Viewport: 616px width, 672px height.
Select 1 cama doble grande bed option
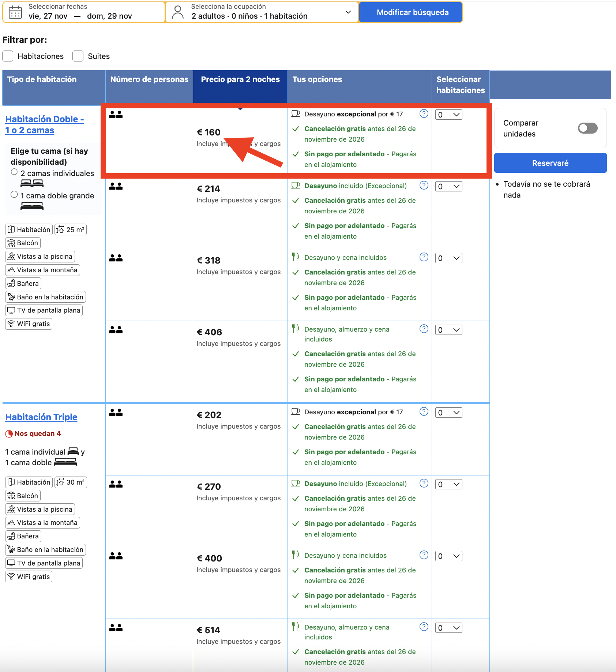[x=14, y=194]
